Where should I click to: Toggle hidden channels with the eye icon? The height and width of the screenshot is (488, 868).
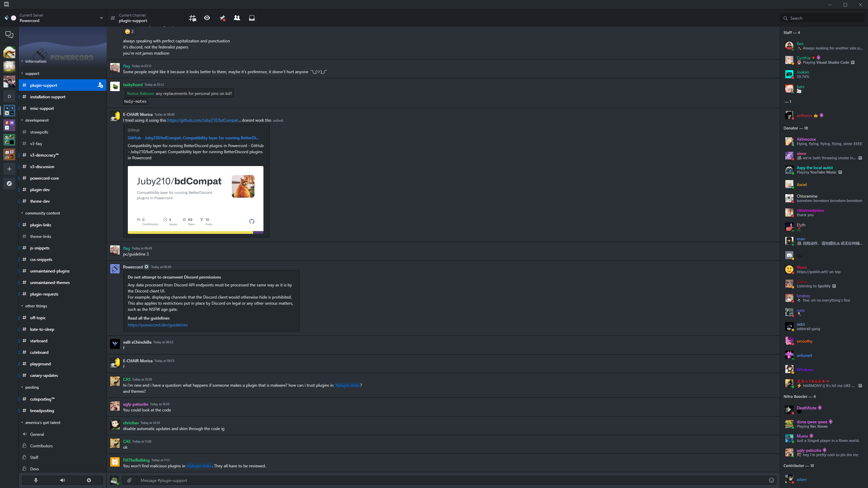(207, 18)
